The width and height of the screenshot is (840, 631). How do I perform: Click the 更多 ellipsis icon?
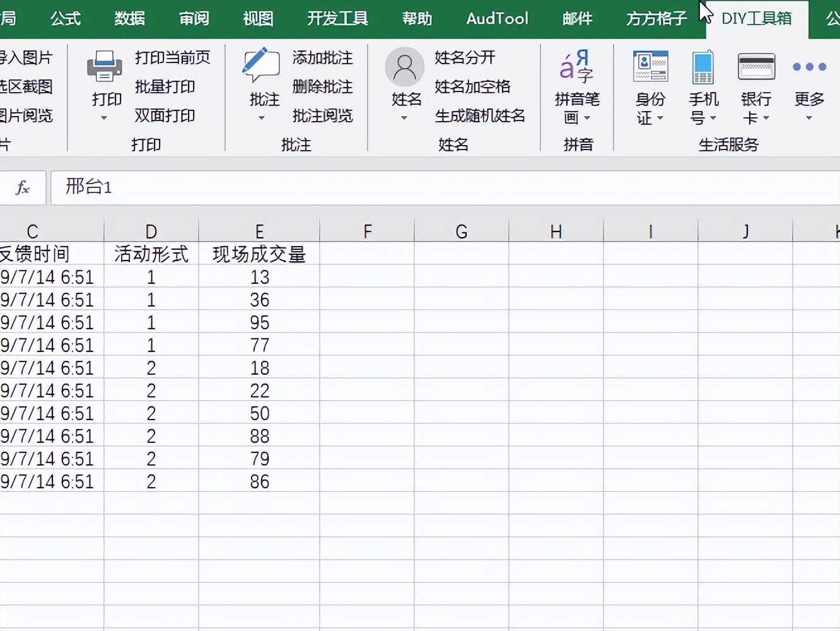pyautogui.click(x=808, y=66)
